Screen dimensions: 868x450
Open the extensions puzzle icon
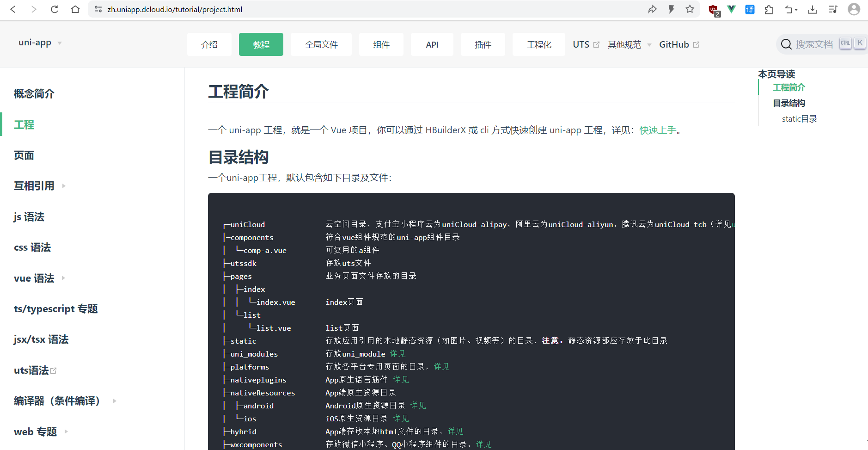769,9
